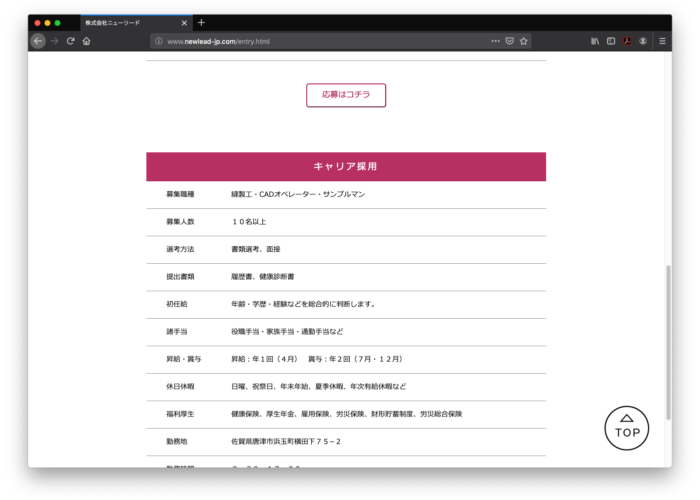Image resolution: width=700 pixels, height=500 pixels.
Task: Click the browser back arrow button
Action: (x=38, y=41)
